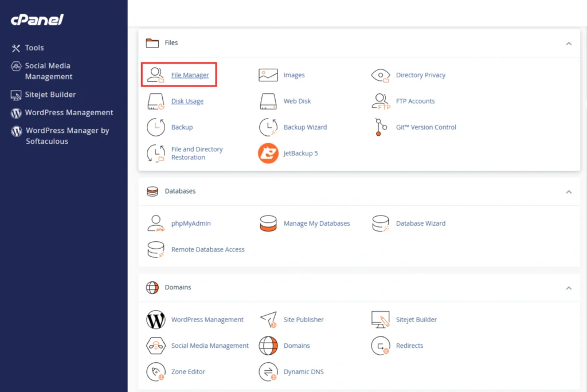Open Git Version Control link
Viewport: 587px width, 392px height.
426,127
